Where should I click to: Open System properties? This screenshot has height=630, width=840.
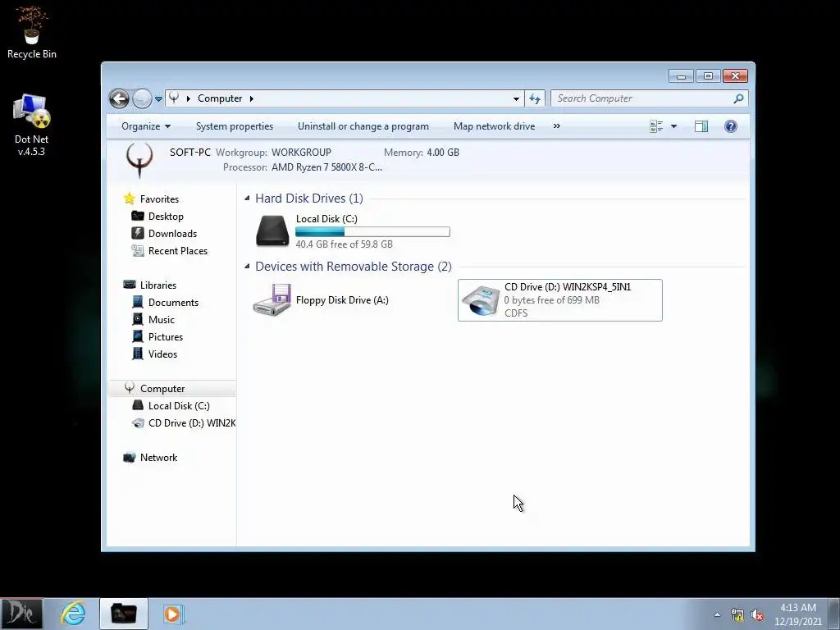[234, 126]
